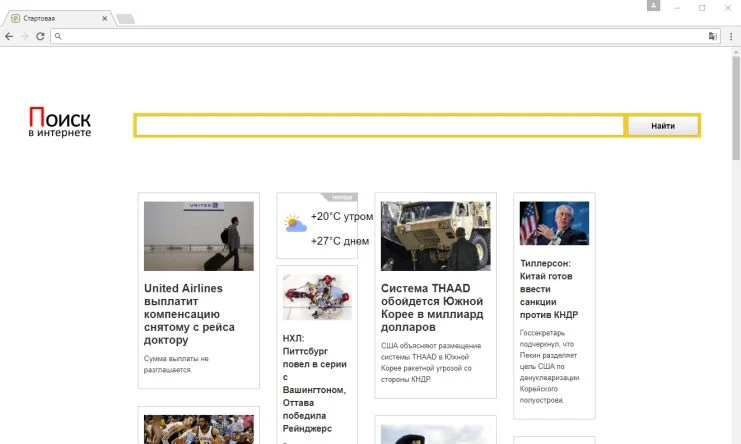Open the browser three-dot menu

point(731,36)
